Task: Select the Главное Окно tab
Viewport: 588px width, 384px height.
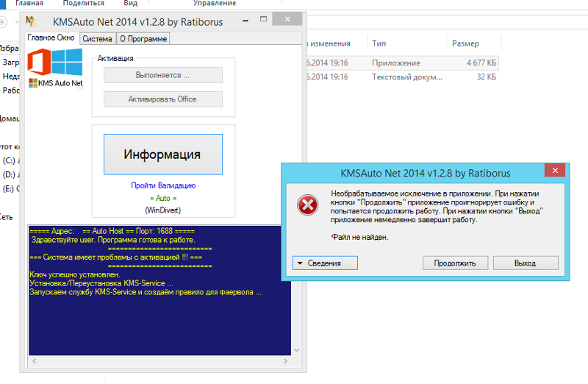Action: [x=51, y=38]
